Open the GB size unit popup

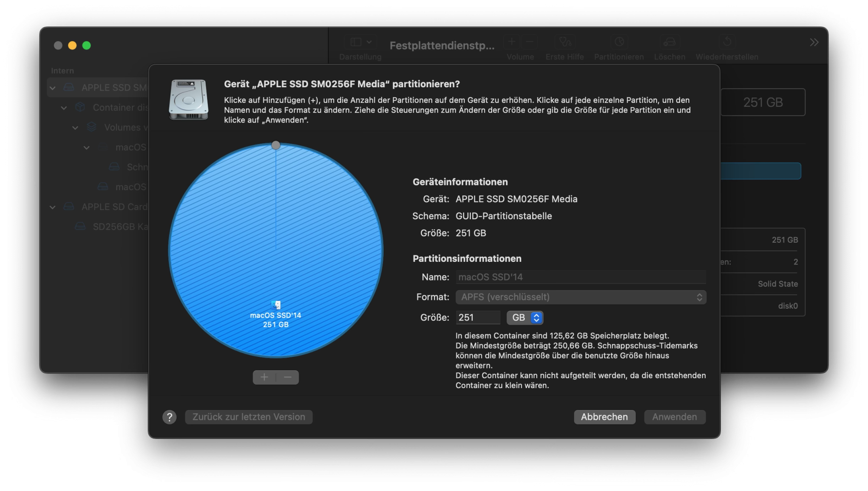click(525, 318)
